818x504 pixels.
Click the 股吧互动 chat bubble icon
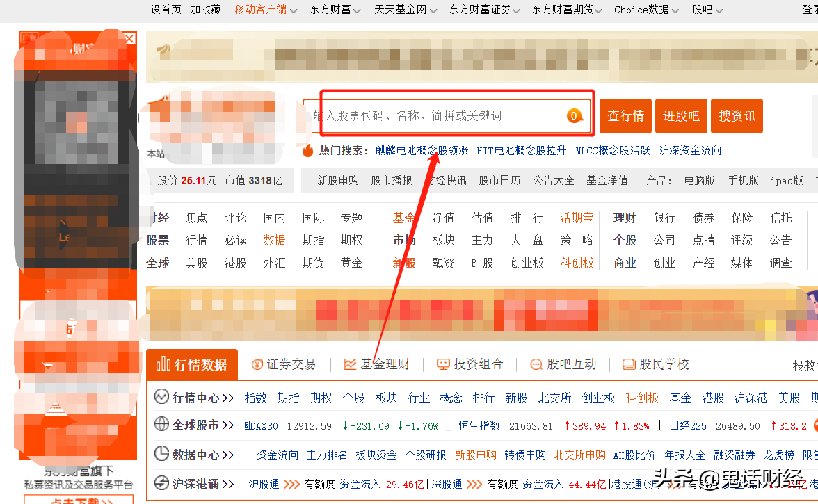click(536, 364)
